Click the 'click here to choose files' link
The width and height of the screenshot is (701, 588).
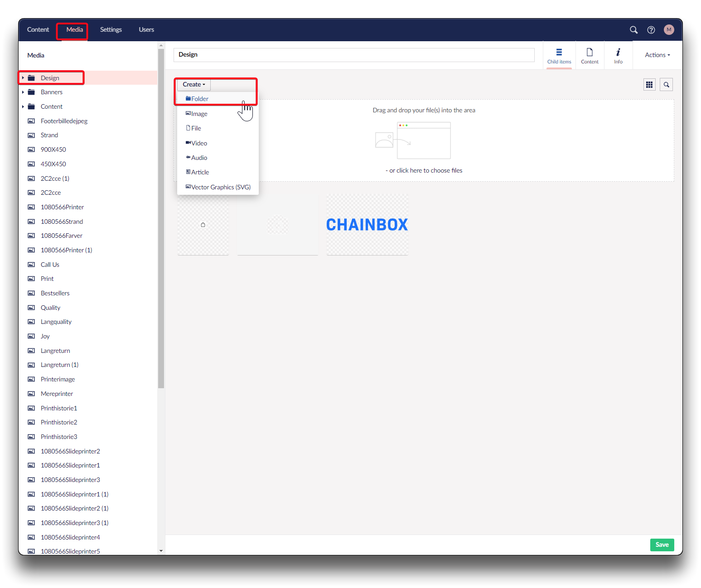coord(425,171)
